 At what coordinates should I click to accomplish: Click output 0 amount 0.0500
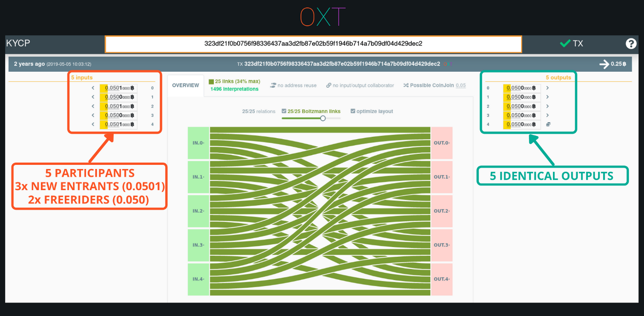click(x=521, y=88)
